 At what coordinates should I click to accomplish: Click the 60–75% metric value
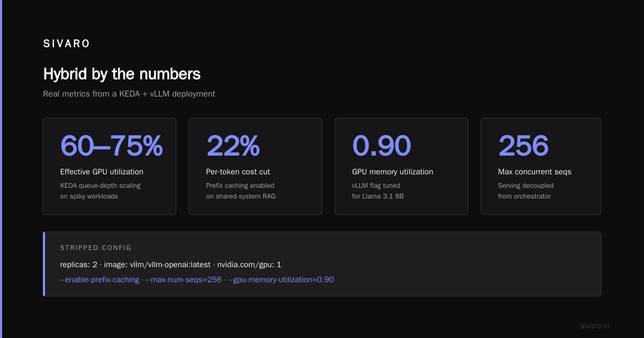tap(111, 146)
